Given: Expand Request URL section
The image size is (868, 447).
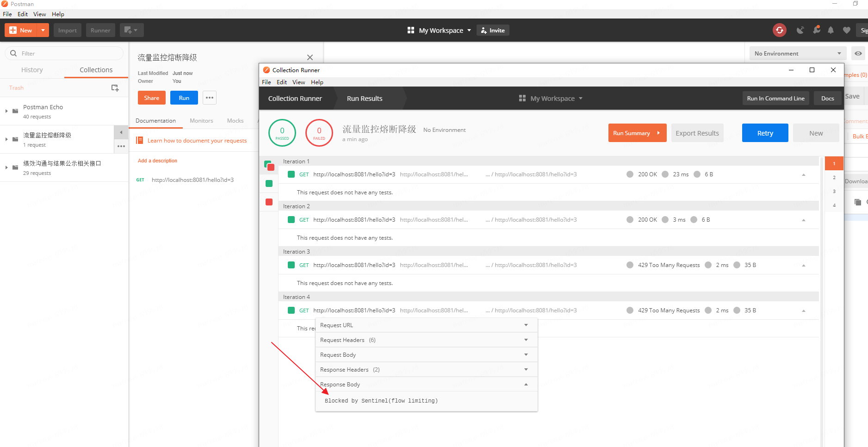Looking at the screenshot, I should point(426,325).
